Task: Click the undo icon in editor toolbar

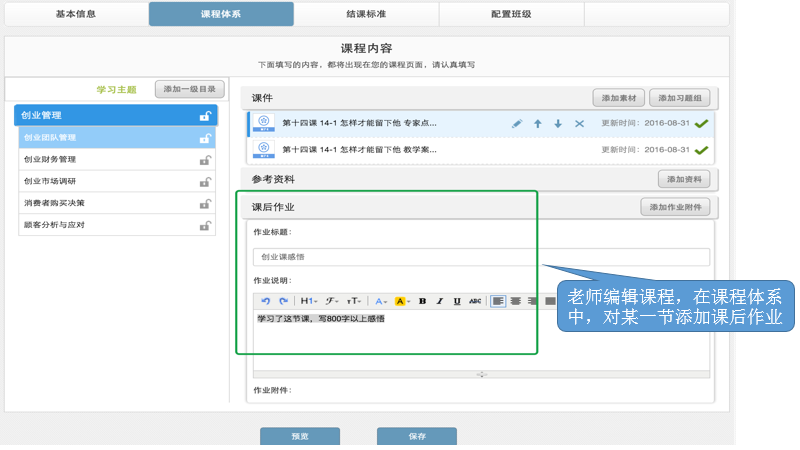Action: (x=265, y=300)
